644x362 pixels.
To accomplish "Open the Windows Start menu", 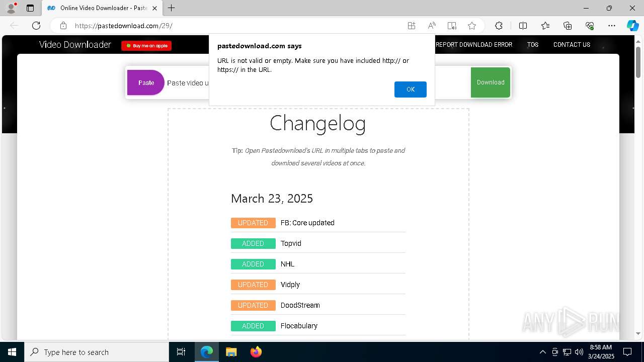I will click(12, 352).
